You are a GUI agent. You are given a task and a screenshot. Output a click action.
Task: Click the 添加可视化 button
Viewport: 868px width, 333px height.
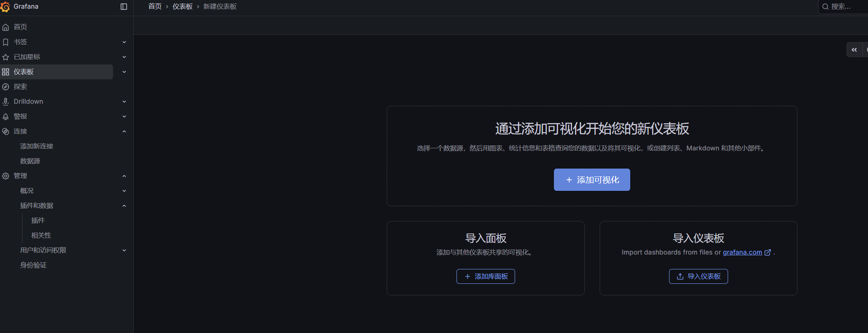click(591, 180)
